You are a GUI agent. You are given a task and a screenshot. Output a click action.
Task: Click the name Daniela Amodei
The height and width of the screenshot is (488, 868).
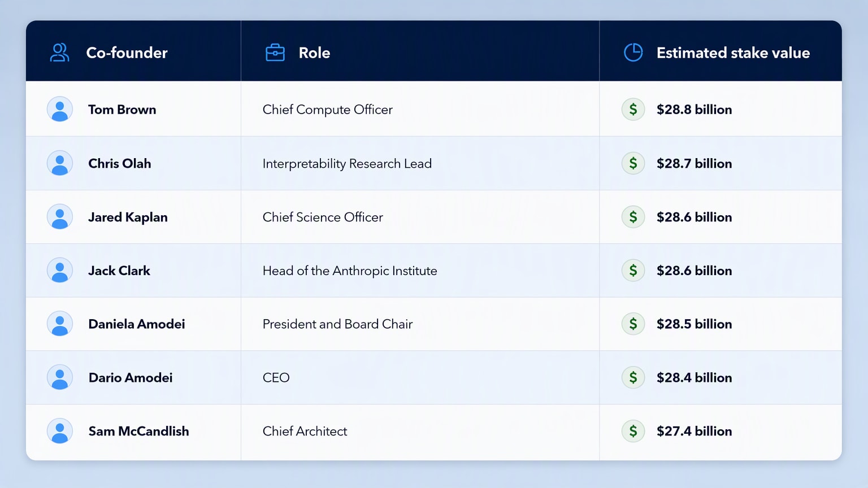[137, 324]
